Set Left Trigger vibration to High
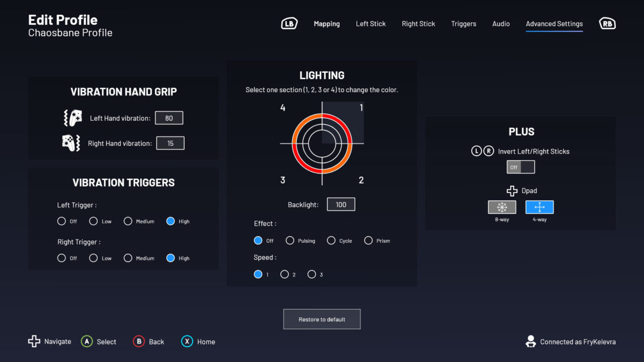This screenshot has height=362, width=644. click(x=171, y=221)
